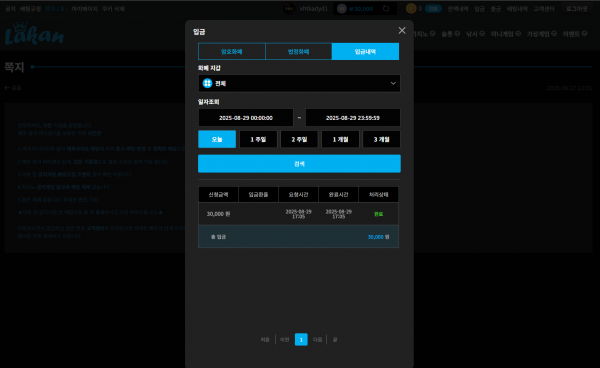Viewport: 600px width, 368px height.
Task: Select the 1 개월 period option
Action: [341, 139]
